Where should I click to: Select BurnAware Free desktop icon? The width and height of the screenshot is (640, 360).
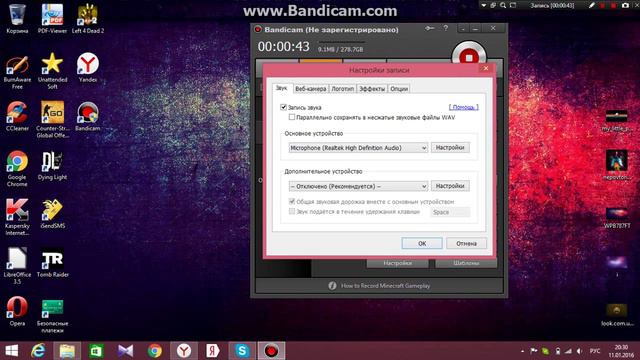(17, 71)
